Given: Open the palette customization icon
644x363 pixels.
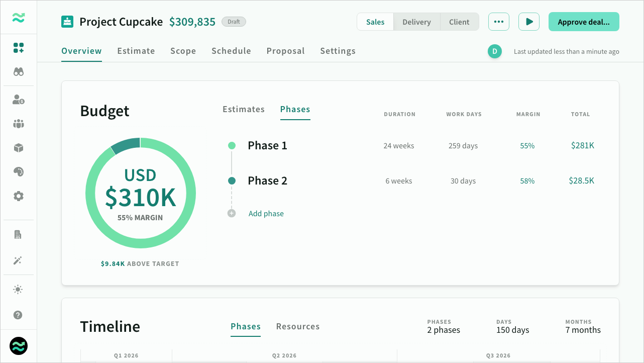Looking at the screenshot, I should (x=18, y=172).
